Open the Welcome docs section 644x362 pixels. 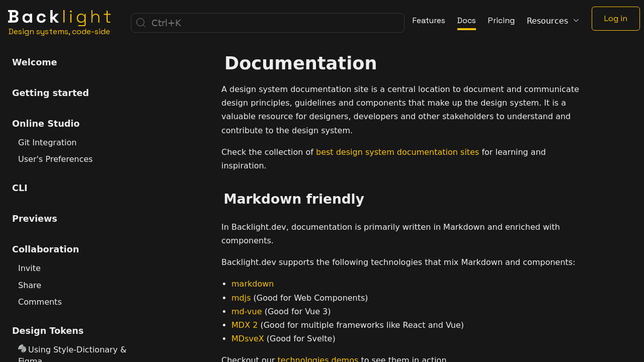pos(35,62)
